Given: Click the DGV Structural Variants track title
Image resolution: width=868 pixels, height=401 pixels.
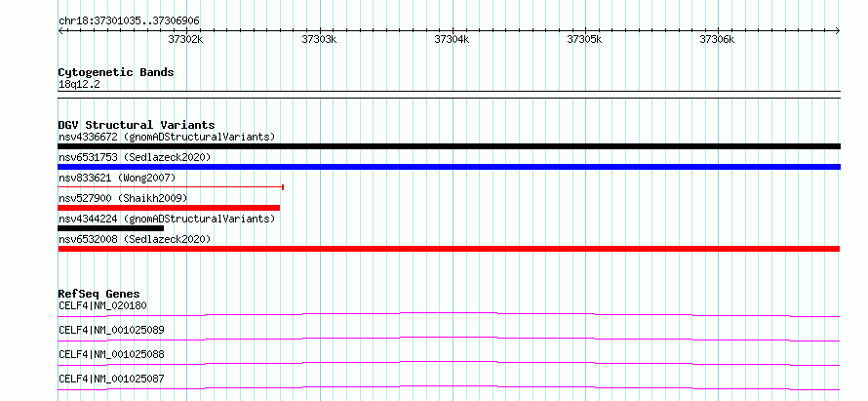Looking at the screenshot, I should point(137,125).
